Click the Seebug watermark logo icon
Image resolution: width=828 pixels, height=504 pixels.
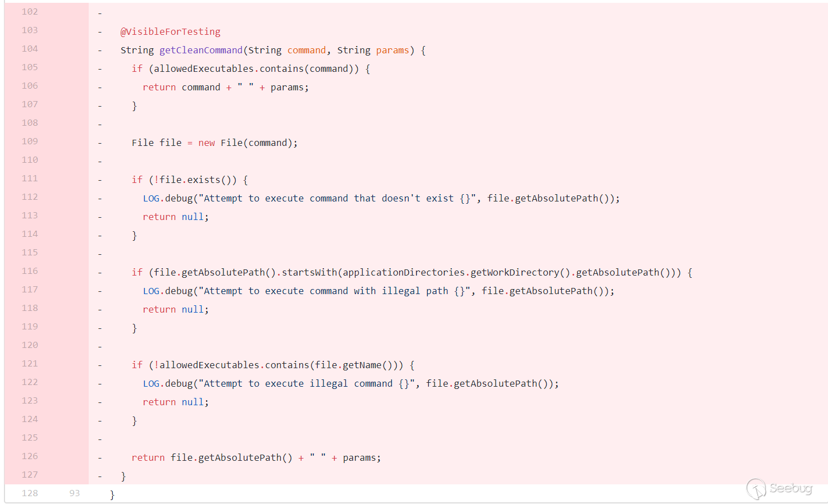click(756, 489)
